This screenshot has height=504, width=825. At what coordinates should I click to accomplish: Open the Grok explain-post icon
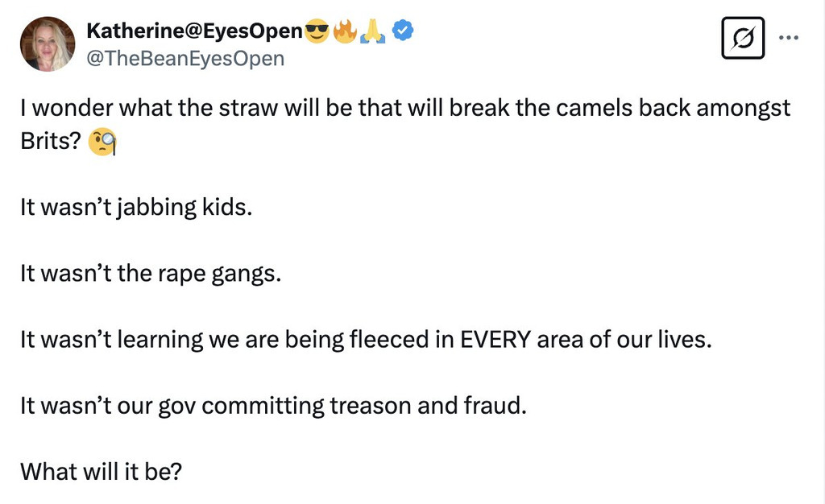point(743,38)
